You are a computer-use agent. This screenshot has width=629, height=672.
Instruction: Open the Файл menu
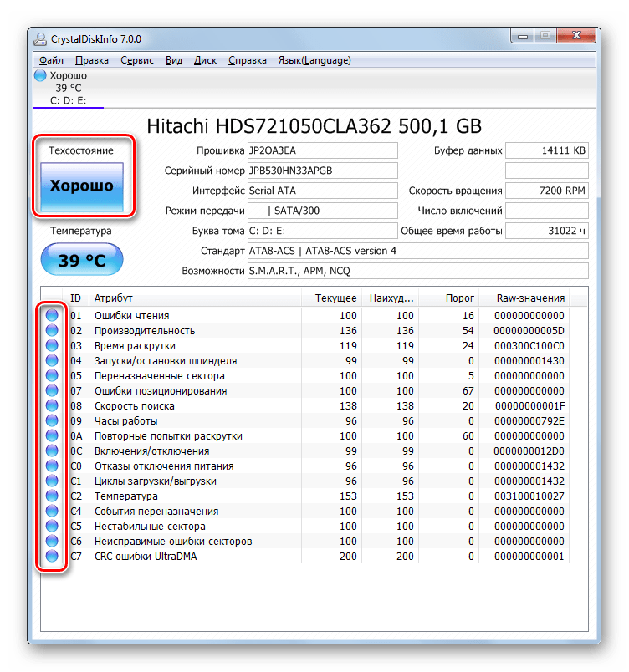coord(51,60)
